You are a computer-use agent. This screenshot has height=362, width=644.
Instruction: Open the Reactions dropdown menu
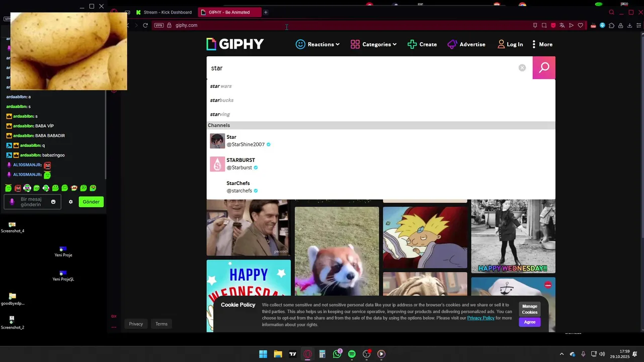tap(317, 44)
